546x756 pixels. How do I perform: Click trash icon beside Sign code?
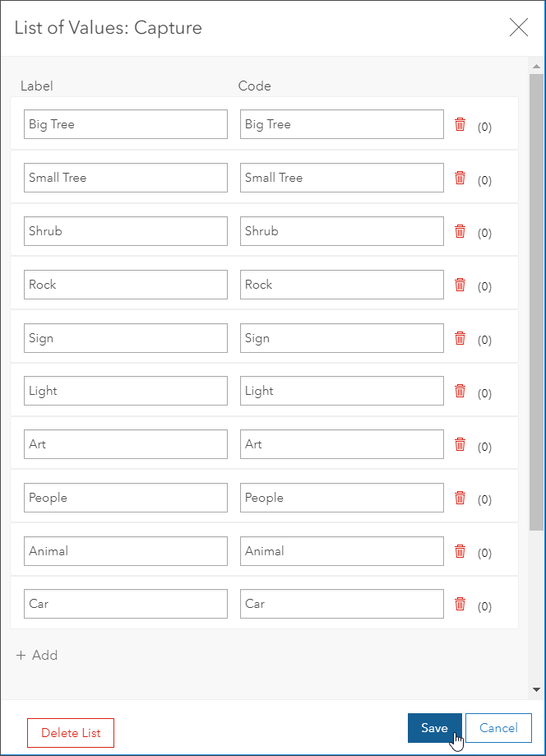click(x=460, y=338)
